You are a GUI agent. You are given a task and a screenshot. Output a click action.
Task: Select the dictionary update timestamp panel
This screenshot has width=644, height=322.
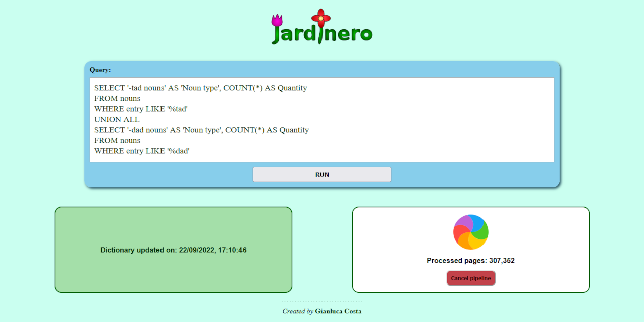pyautogui.click(x=173, y=250)
